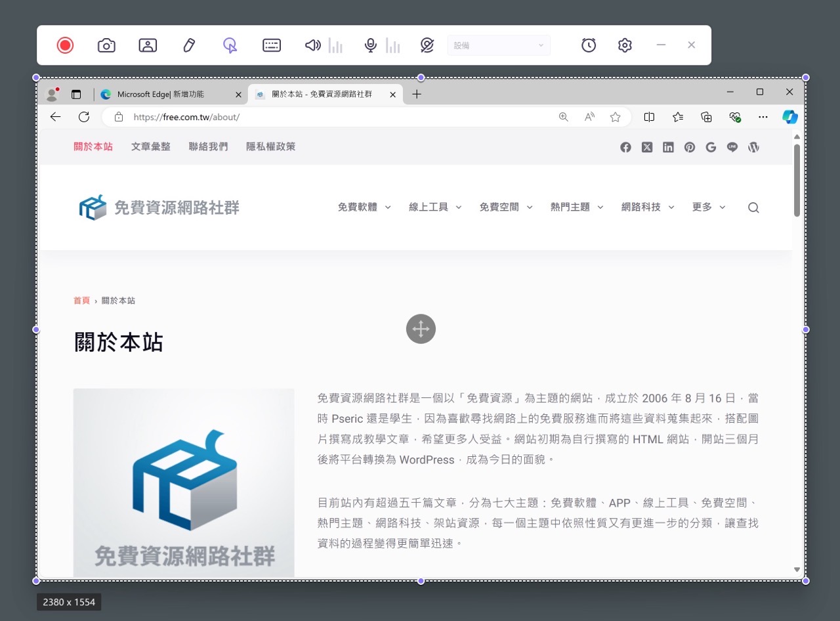
Task: Open the Copilot sidebar icon
Action: tap(790, 117)
